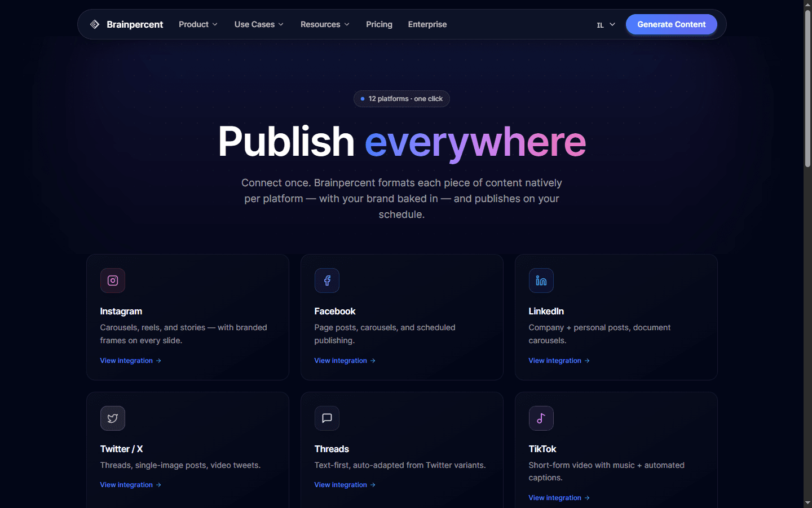
Task: Click 'Short-form video with music' description
Action: (x=607, y=471)
